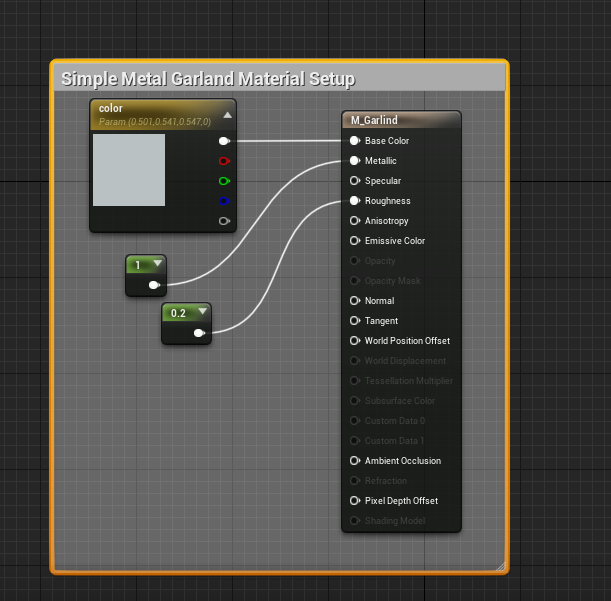Screen dimensions: 611x601
Task: Click output pin of constant 1 node
Action: [154, 285]
